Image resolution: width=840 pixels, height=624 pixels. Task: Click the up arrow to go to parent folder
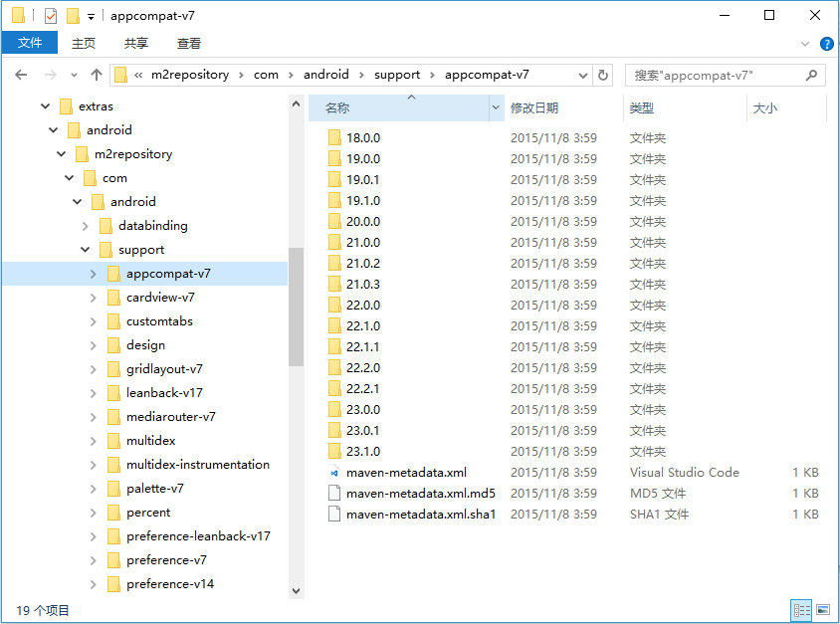coord(96,74)
